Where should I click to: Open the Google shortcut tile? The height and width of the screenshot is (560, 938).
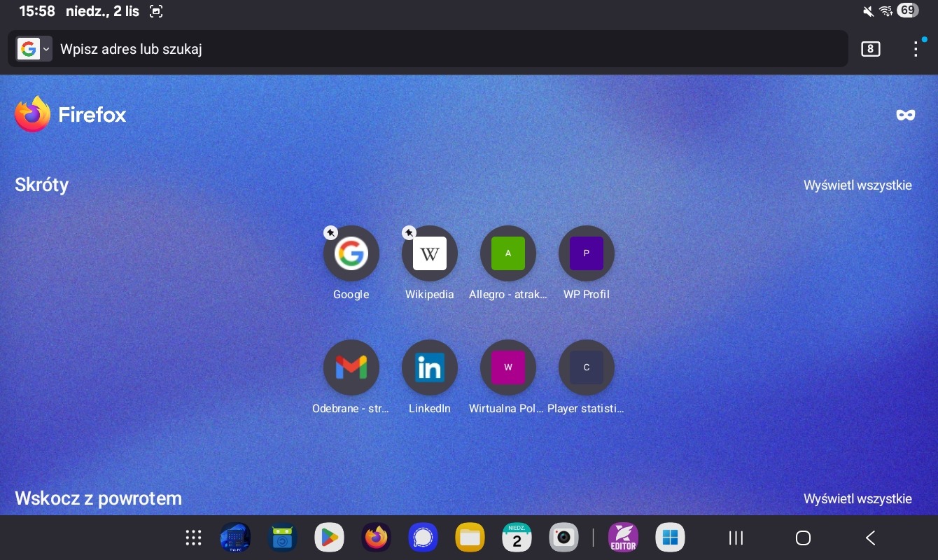pyautogui.click(x=351, y=253)
